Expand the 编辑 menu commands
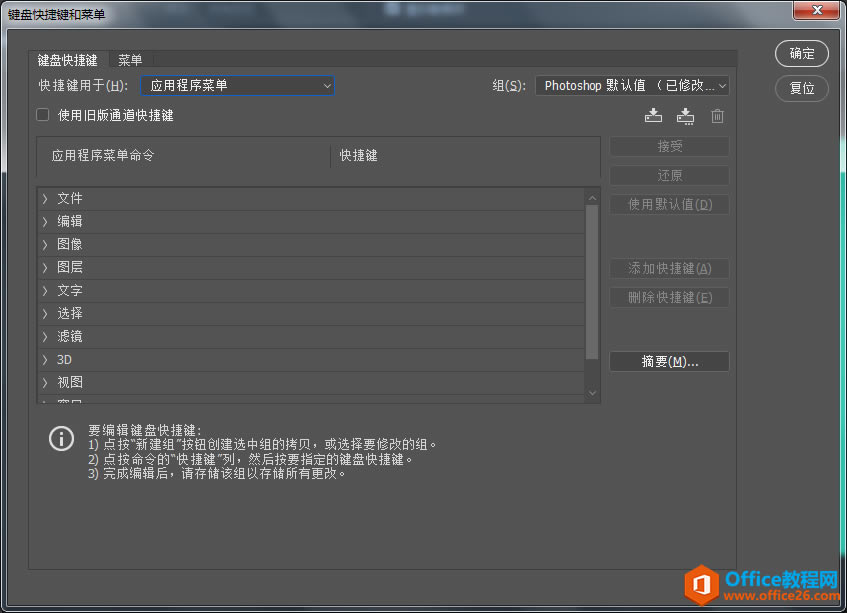The width and height of the screenshot is (847, 613). click(x=45, y=221)
